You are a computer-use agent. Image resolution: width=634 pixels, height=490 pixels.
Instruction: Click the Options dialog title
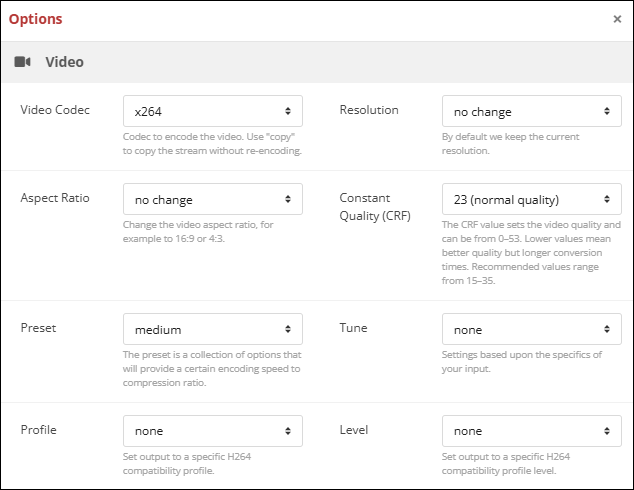[x=36, y=19]
